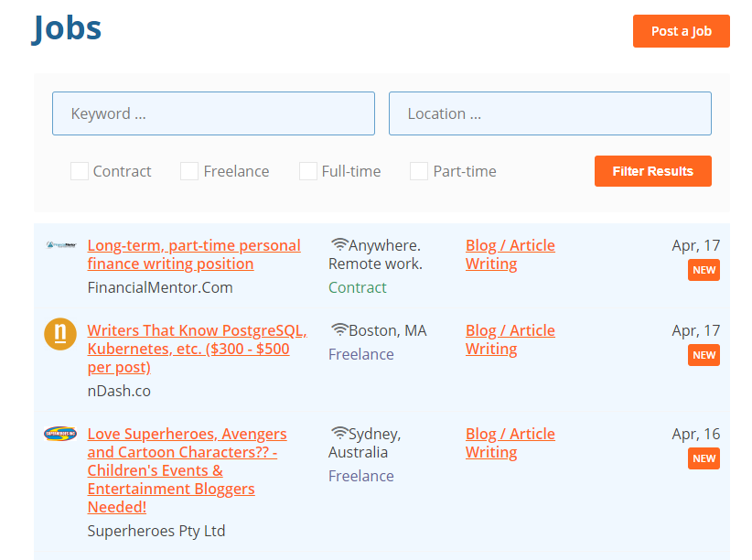The width and height of the screenshot is (752, 560).
Task: Click the nDash orange logo icon
Action: 60,333
